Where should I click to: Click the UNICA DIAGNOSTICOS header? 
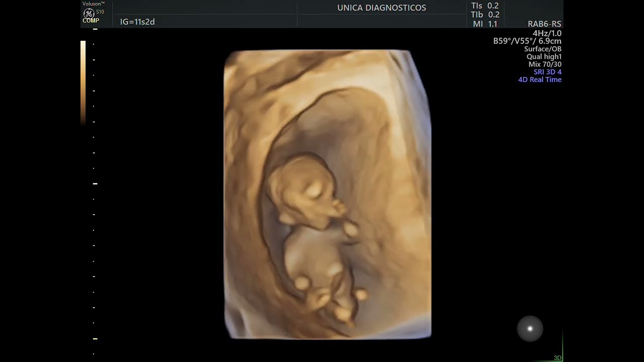[381, 8]
